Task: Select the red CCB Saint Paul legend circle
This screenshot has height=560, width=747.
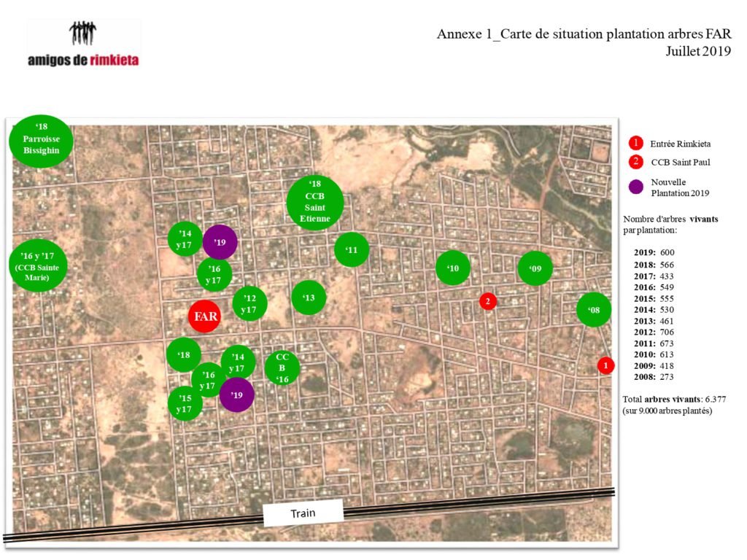Action: pyautogui.click(x=636, y=162)
